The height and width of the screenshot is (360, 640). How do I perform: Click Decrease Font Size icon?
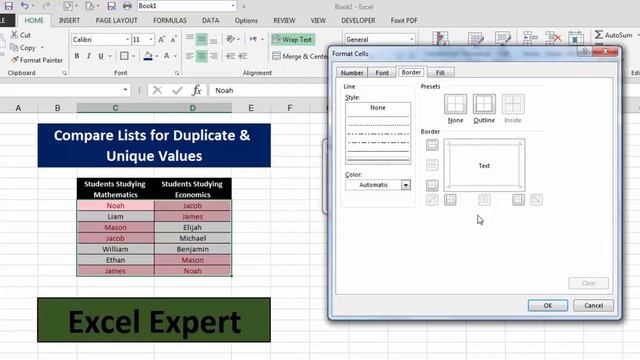coord(173,40)
